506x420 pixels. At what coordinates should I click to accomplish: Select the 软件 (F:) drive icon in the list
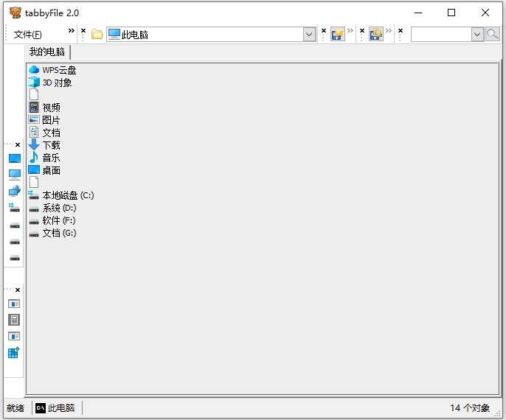pyautogui.click(x=34, y=222)
